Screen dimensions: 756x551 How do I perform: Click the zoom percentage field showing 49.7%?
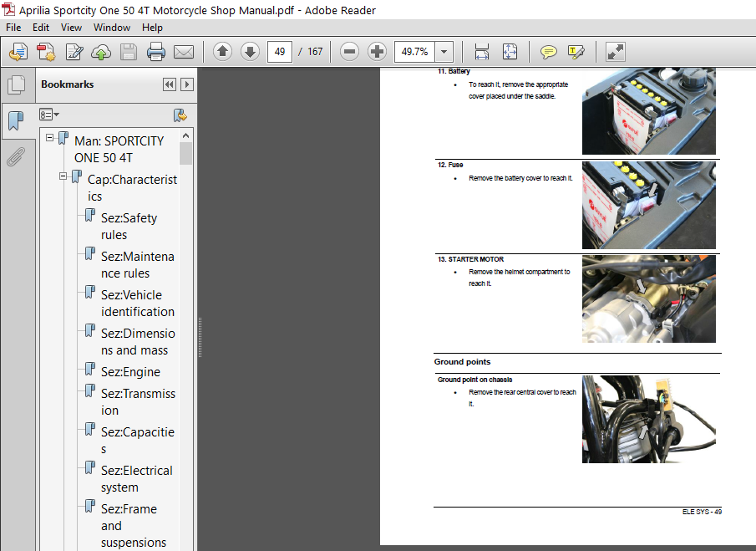414,52
